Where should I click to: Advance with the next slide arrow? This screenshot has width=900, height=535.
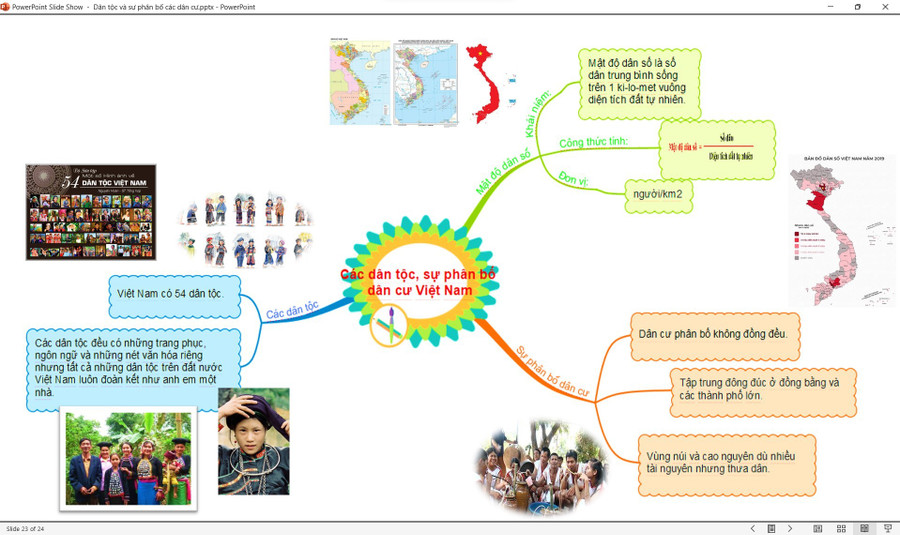(x=790, y=528)
